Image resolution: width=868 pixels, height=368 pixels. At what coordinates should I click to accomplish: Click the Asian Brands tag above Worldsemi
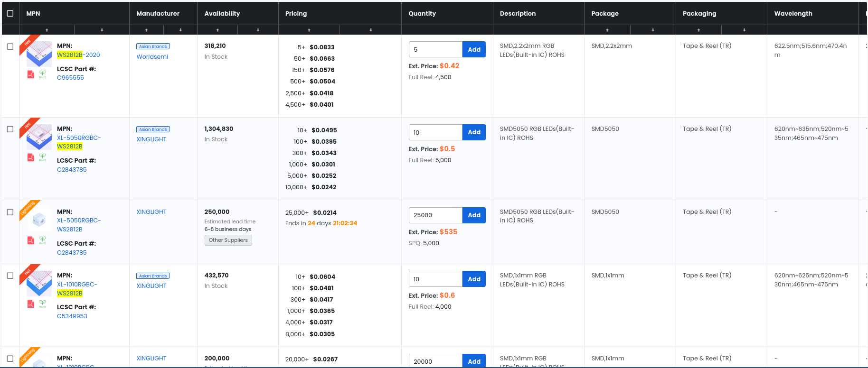click(x=153, y=46)
